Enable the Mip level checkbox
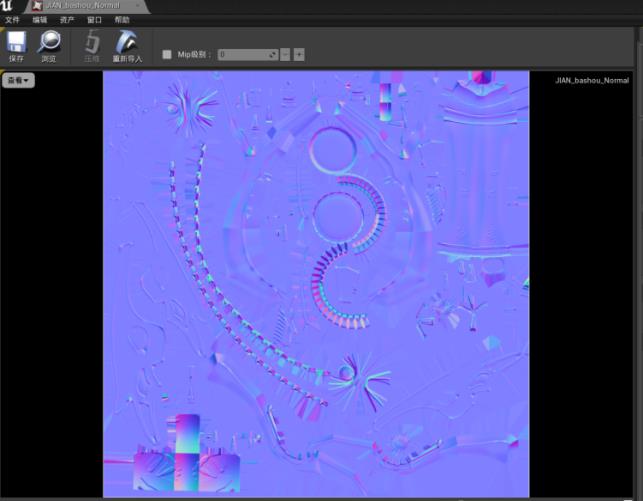The height and width of the screenshot is (501, 643). pos(167,55)
